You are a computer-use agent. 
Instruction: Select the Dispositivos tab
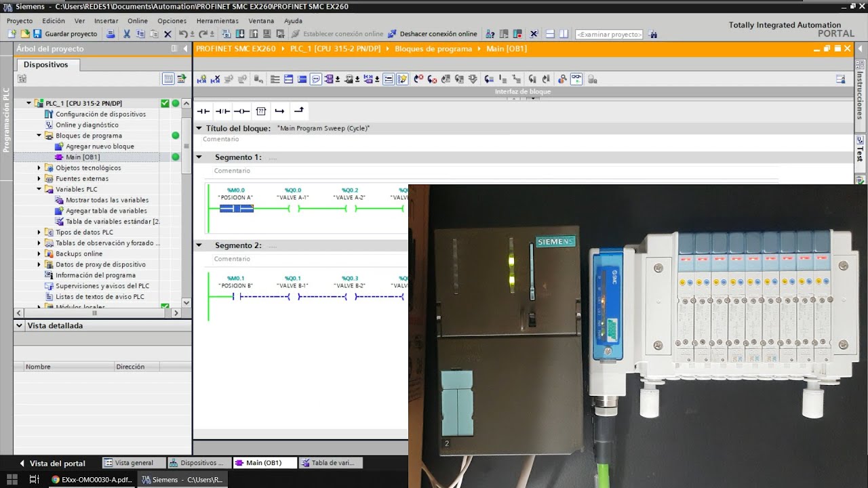46,64
